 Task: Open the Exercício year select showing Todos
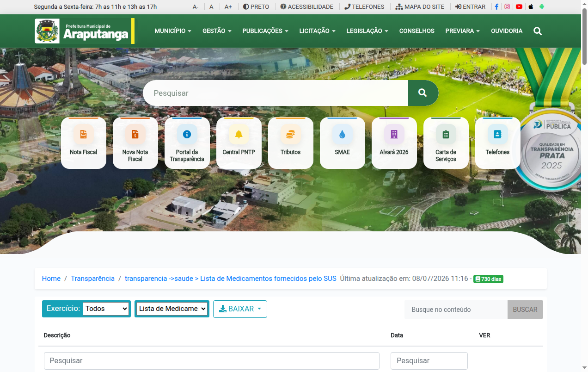106,309
